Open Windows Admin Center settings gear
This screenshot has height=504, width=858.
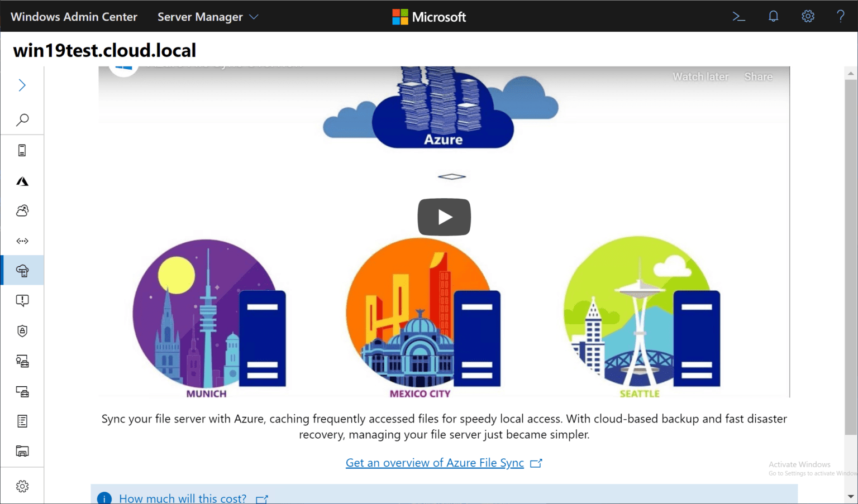[808, 16]
